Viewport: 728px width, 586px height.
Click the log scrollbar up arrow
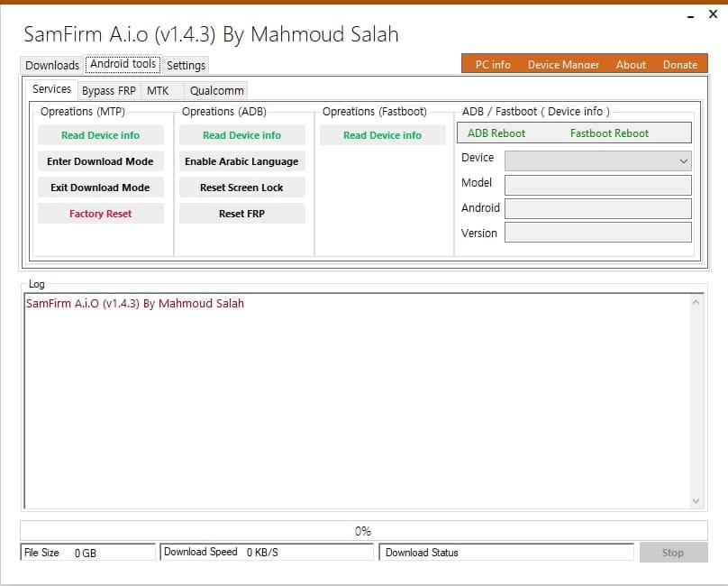pyautogui.click(x=696, y=303)
